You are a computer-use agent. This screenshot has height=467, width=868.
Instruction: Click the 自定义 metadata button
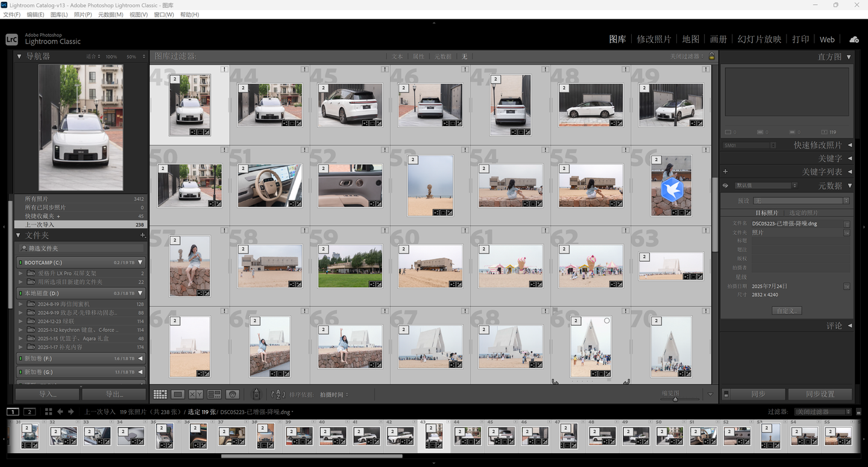point(787,311)
